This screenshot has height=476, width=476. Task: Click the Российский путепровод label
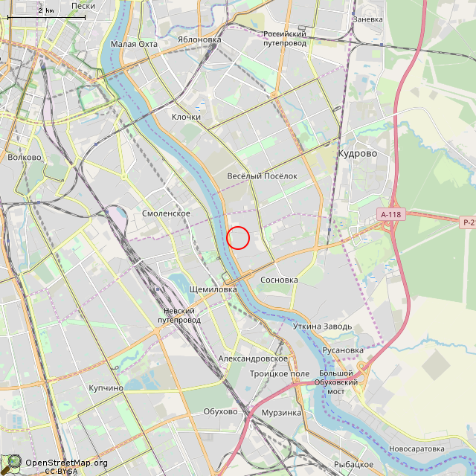pyautogui.click(x=285, y=38)
